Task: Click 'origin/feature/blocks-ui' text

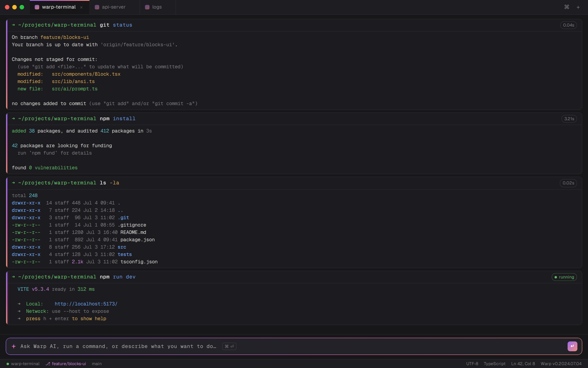Action: [x=138, y=45]
